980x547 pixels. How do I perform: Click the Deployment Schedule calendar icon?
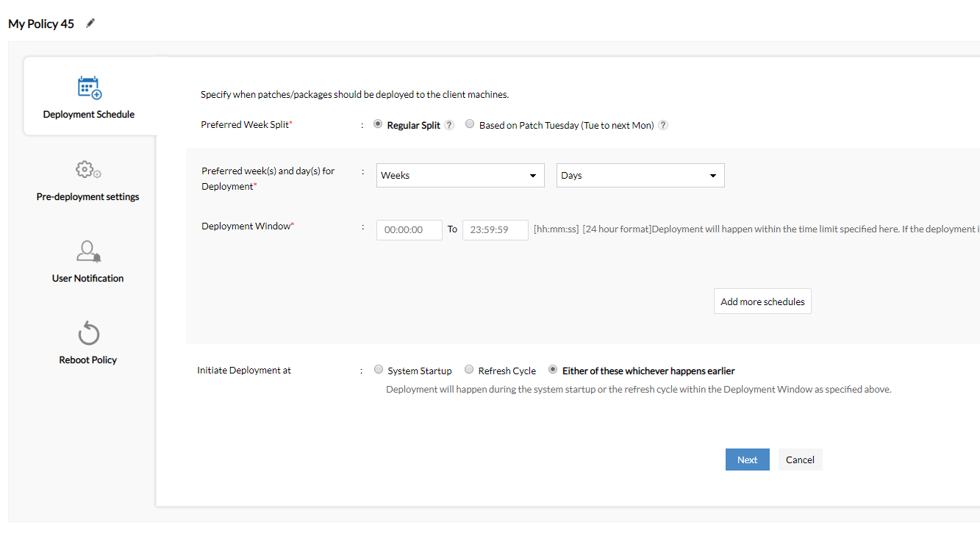[89, 87]
